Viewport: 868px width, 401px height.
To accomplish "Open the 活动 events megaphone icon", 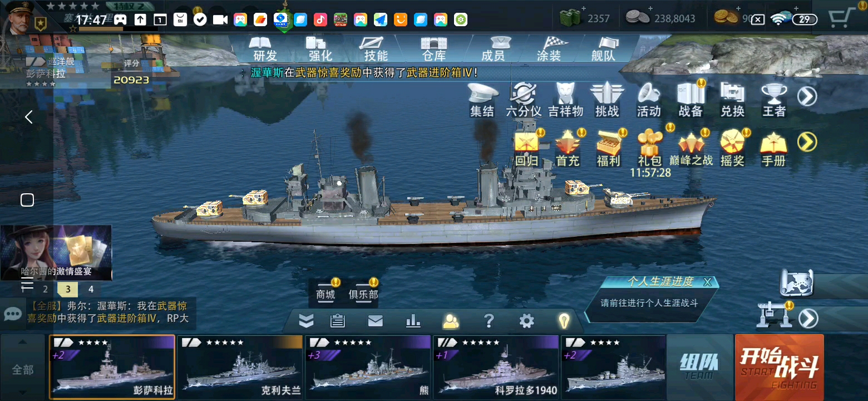I will [649, 100].
